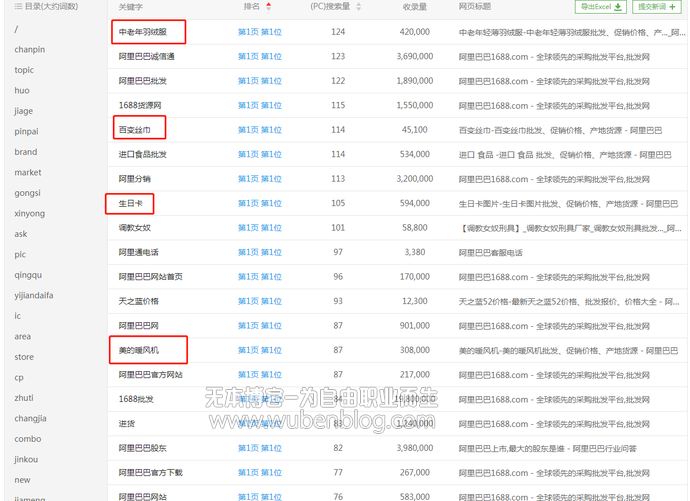Screen dimensions: 690x501
Task: Sort by (PC)搜索量 column arrow
Action: click(359, 7)
